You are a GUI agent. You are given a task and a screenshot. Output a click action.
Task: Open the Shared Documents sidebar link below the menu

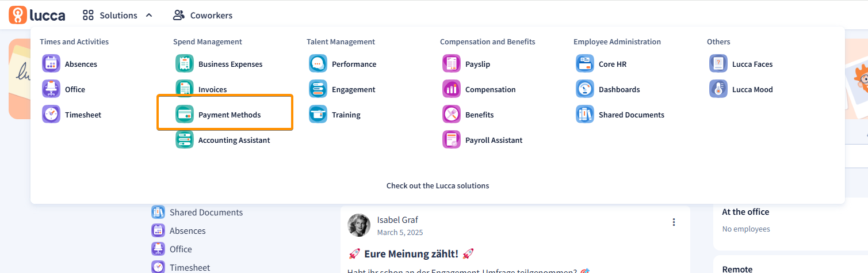[197, 213]
